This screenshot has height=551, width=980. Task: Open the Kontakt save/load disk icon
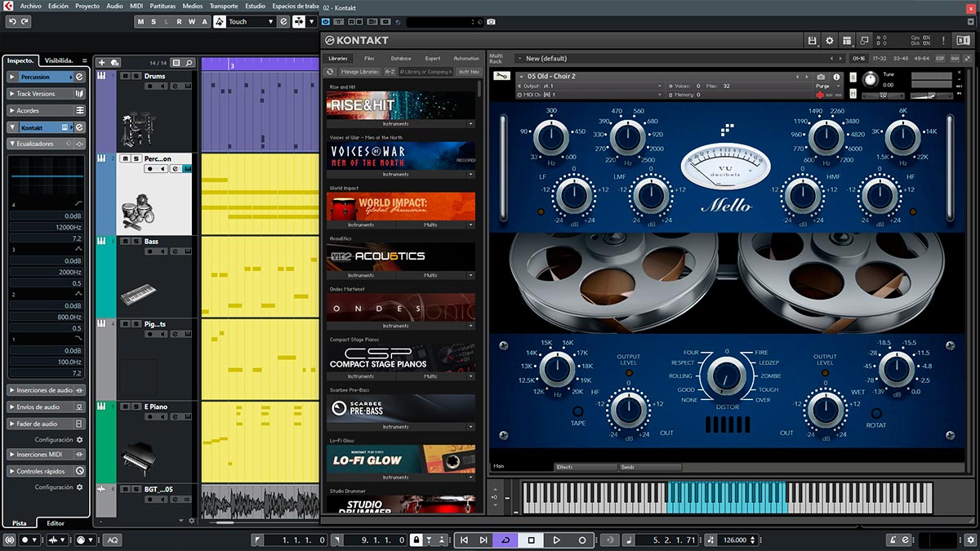pyautogui.click(x=812, y=40)
